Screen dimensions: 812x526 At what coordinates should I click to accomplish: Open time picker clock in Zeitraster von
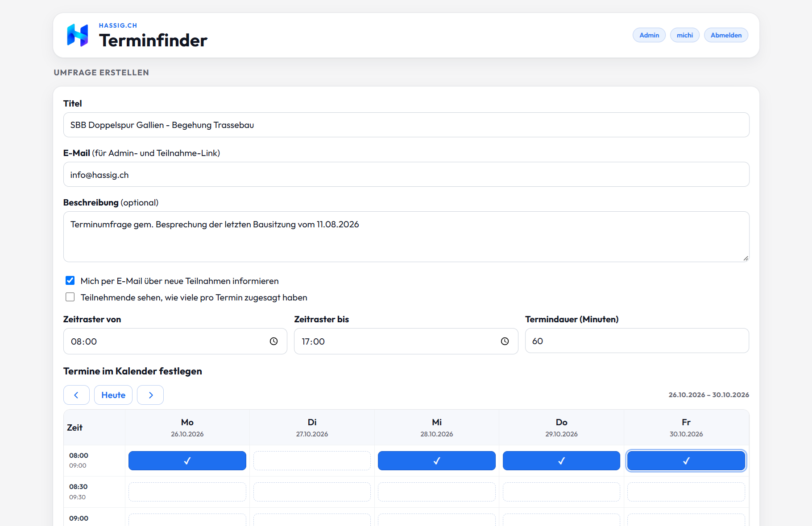click(273, 341)
